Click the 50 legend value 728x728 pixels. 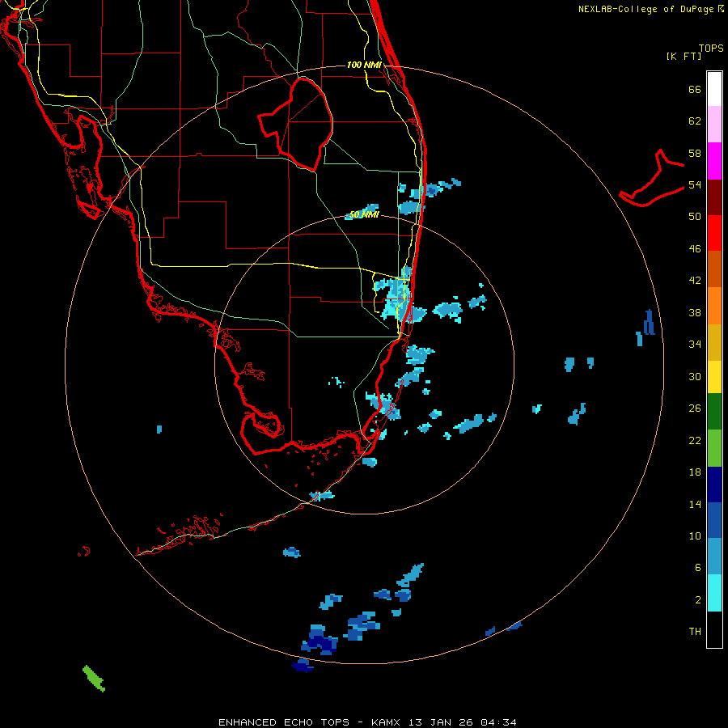pos(695,217)
